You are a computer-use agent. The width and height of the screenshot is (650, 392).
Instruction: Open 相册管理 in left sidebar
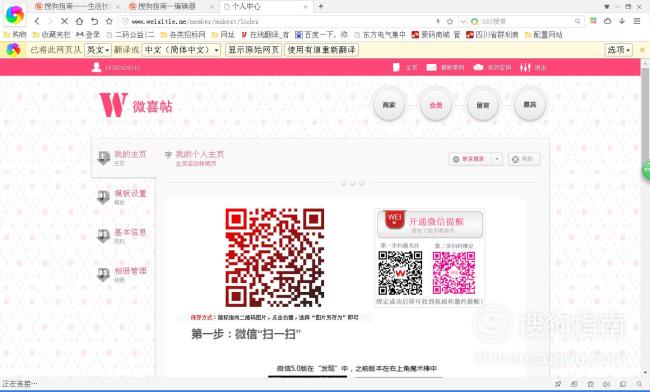(x=124, y=274)
